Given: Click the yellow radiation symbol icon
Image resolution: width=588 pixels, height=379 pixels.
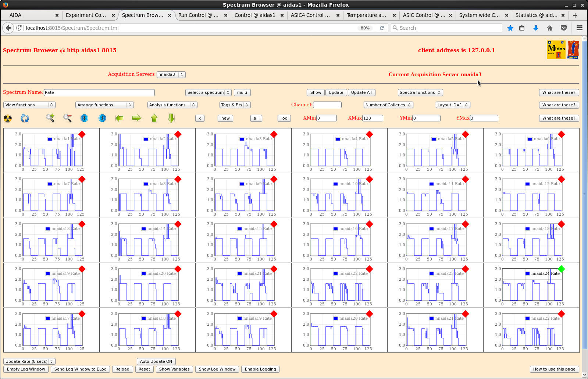Looking at the screenshot, I should click(8, 118).
